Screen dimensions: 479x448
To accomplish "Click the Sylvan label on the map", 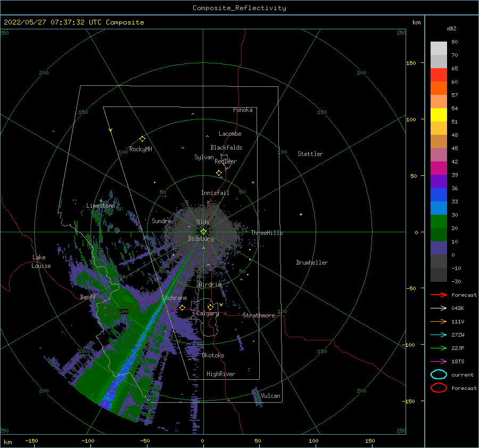I will pyautogui.click(x=204, y=157).
